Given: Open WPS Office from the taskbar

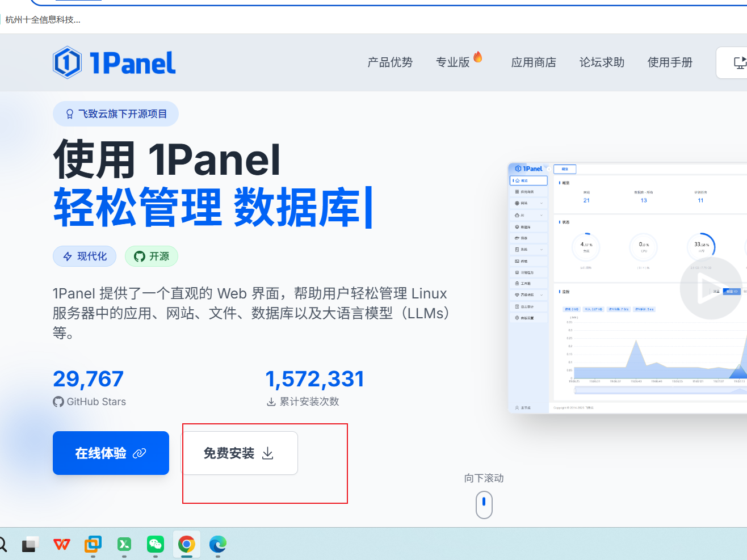Looking at the screenshot, I should pyautogui.click(x=61, y=545).
